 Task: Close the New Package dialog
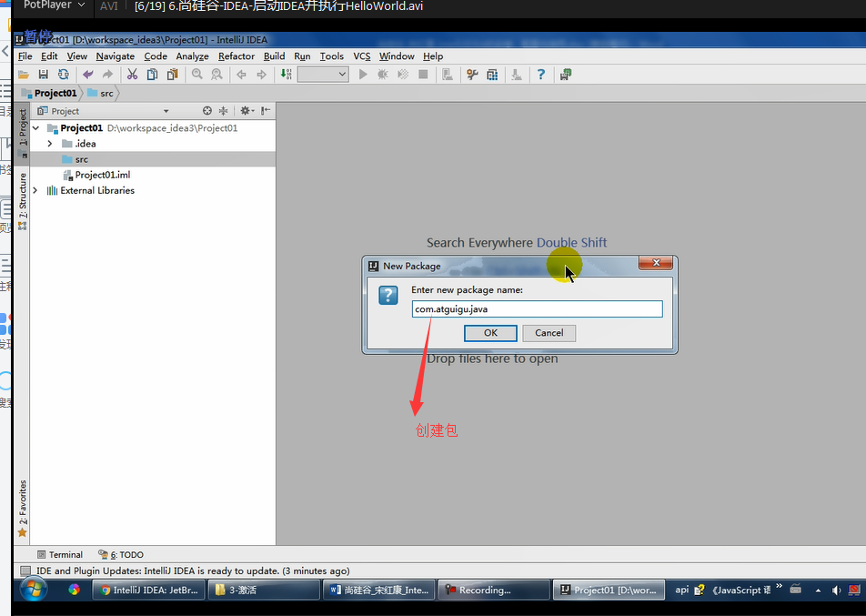[x=656, y=263]
